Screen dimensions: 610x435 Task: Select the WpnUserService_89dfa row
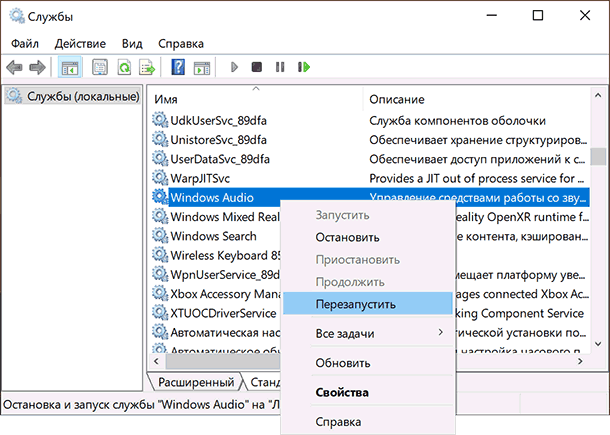[x=216, y=275]
